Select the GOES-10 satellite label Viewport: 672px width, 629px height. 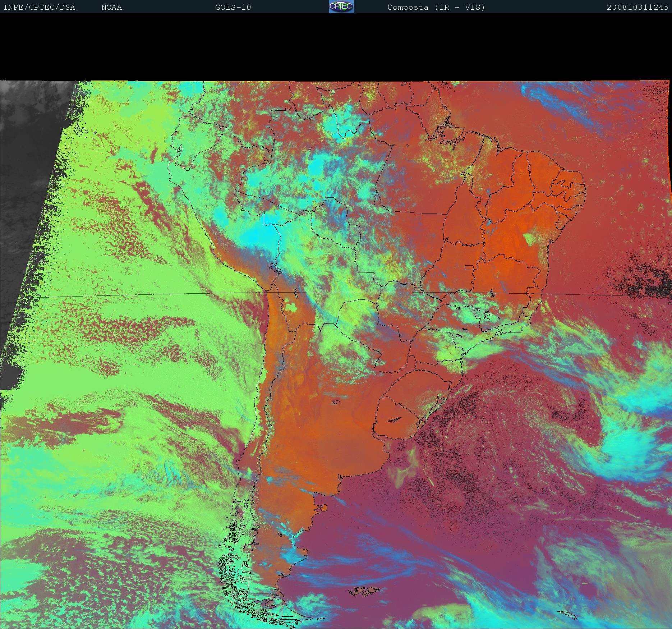coord(233,7)
